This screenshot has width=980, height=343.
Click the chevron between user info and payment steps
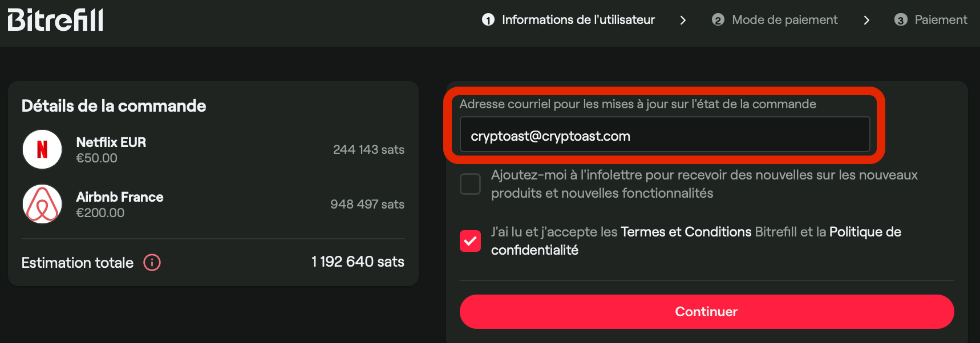(x=683, y=19)
